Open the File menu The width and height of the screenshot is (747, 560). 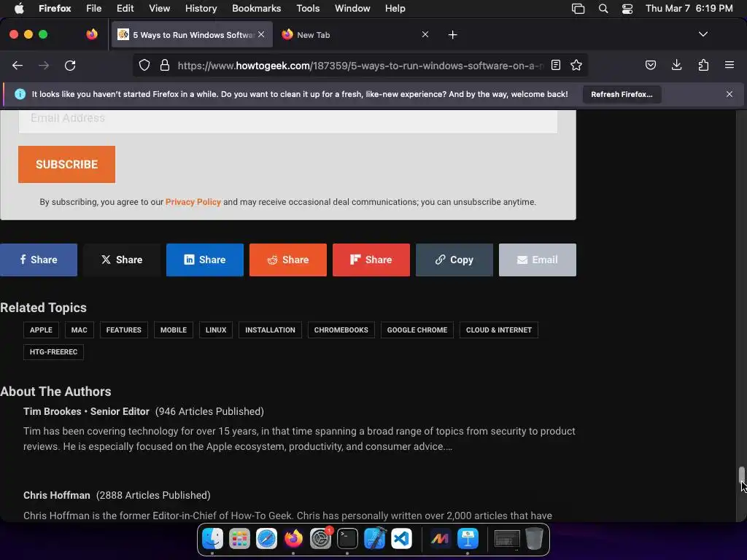point(93,9)
